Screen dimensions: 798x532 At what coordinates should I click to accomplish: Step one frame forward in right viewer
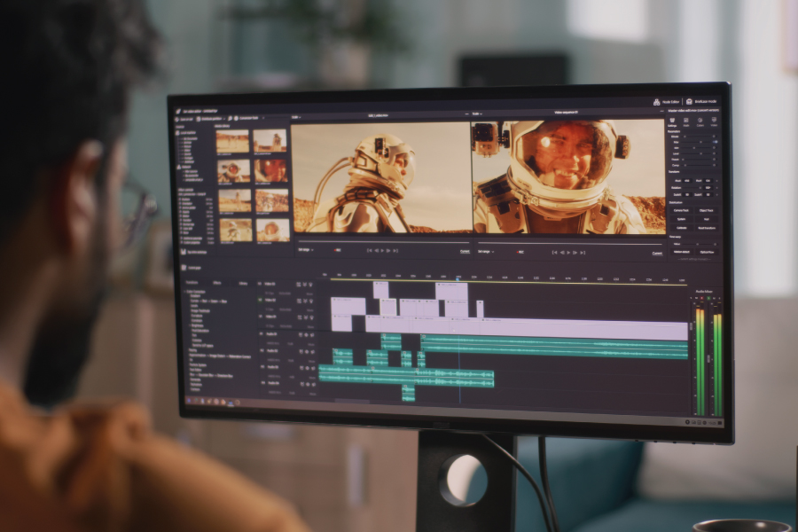(x=575, y=253)
